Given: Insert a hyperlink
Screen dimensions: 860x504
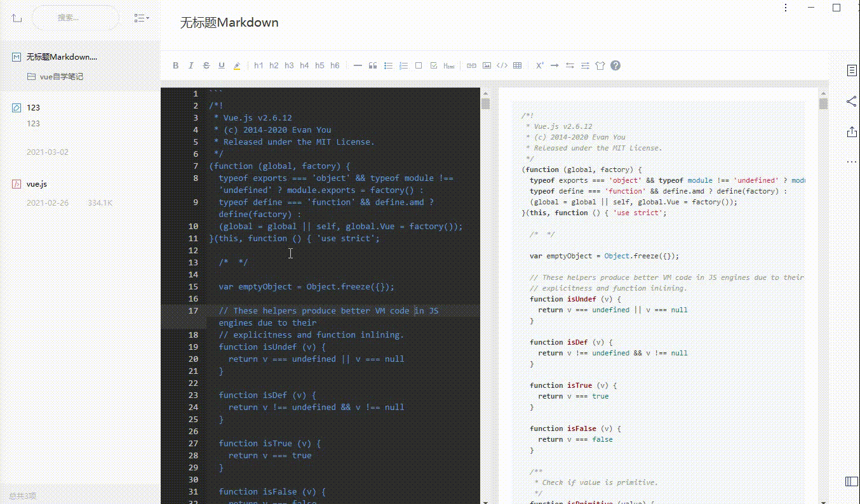Looking at the screenshot, I should click(471, 65).
